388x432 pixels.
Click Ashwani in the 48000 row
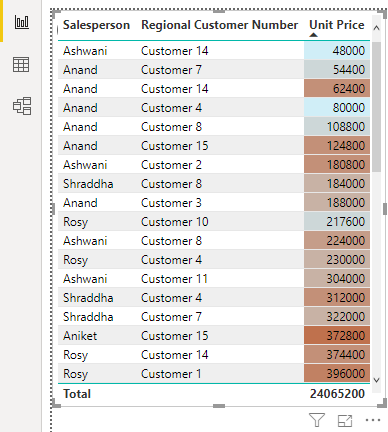pos(85,51)
